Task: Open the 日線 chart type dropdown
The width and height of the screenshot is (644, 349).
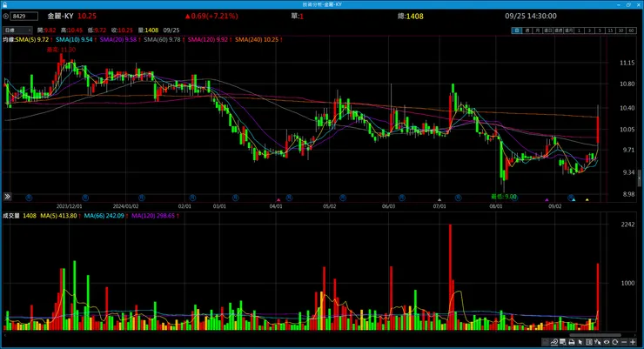Action: click(x=17, y=30)
